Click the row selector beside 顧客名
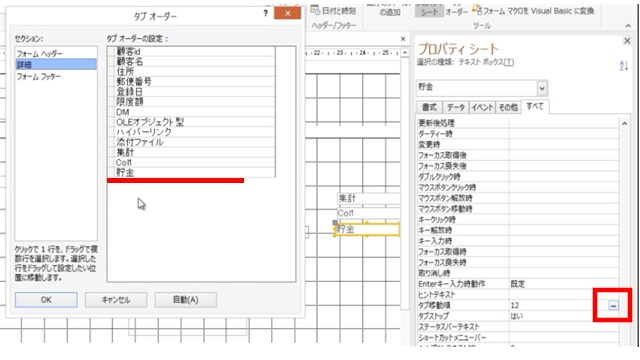Image resolution: width=640 pixels, height=360 pixels. (111, 62)
